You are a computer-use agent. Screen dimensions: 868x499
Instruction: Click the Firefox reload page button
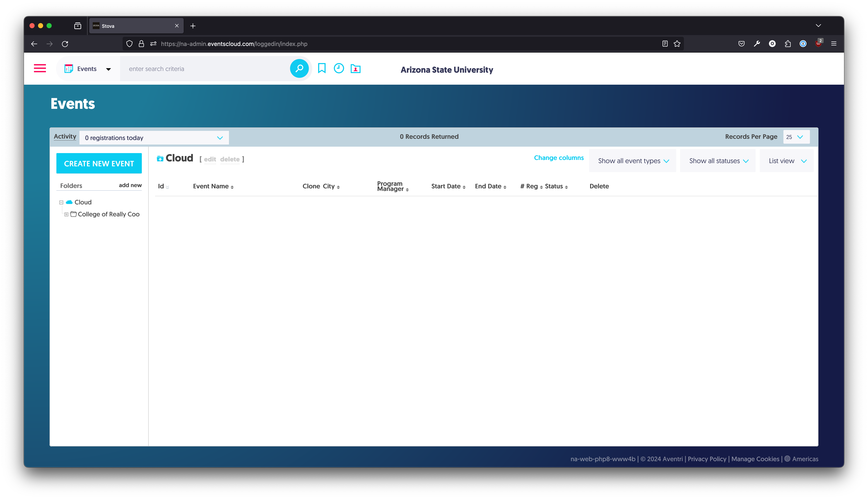point(65,44)
